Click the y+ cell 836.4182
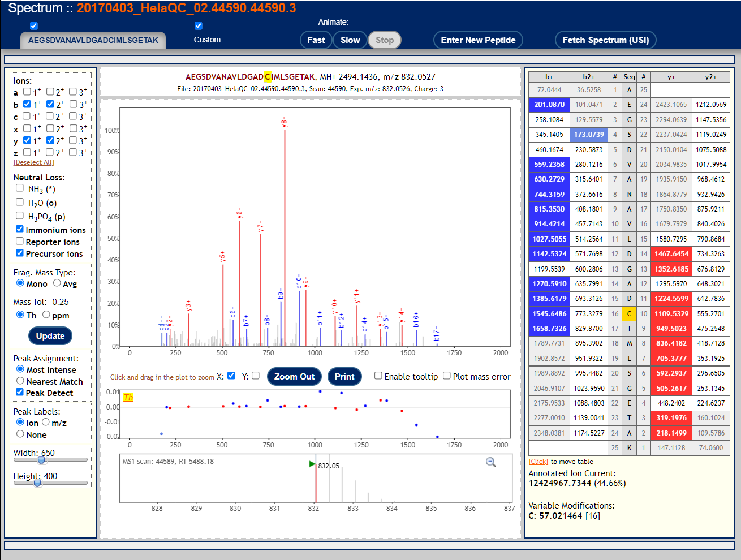The image size is (741, 560). 671,343
